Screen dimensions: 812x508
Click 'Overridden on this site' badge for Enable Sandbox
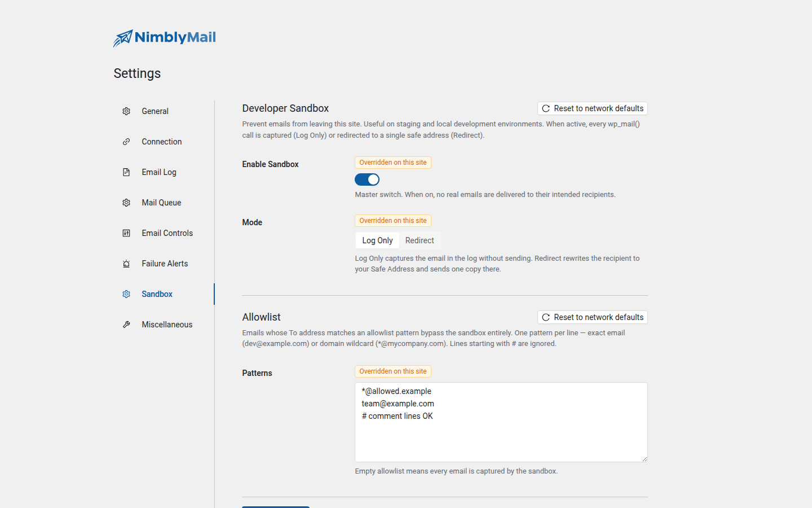(393, 163)
